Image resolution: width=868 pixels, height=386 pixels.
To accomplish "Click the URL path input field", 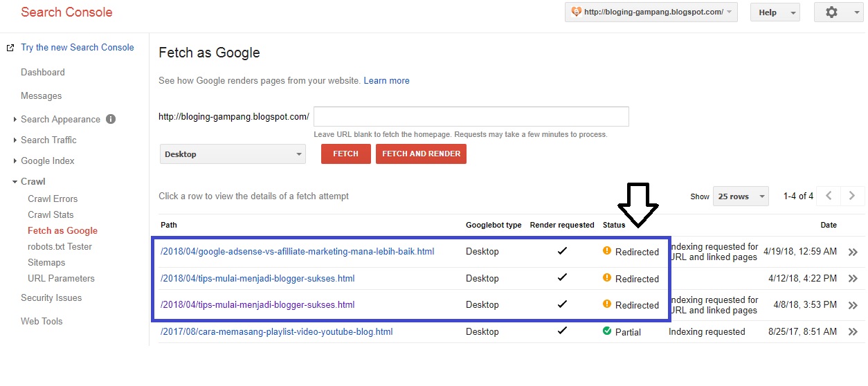I will point(471,117).
